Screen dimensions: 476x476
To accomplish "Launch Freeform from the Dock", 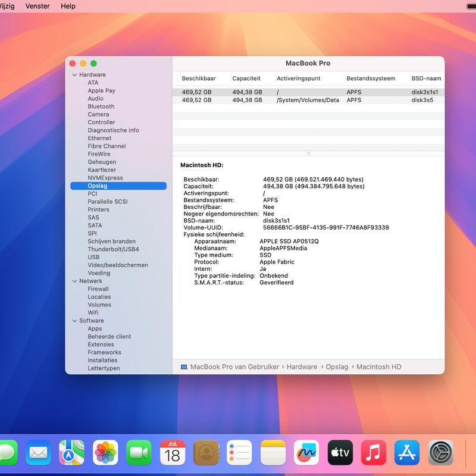I will [306, 452].
